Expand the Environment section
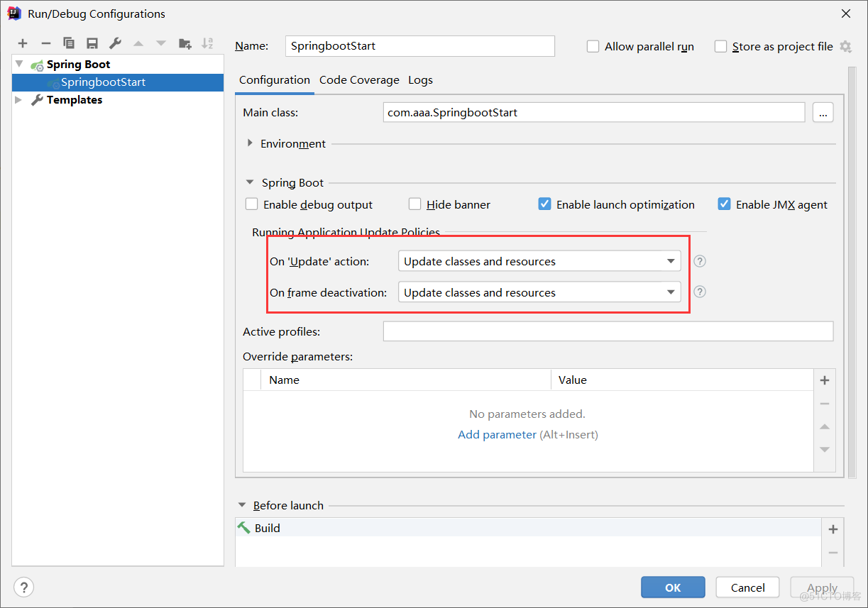Viewport: 868px width, 608px height. click(x=250, y=143)
